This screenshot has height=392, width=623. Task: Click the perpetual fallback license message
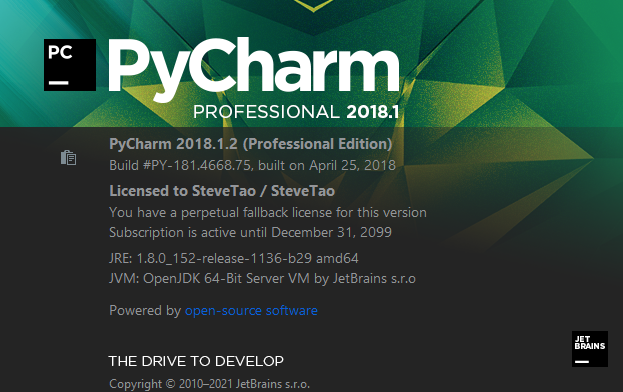(x=268, y=212)
